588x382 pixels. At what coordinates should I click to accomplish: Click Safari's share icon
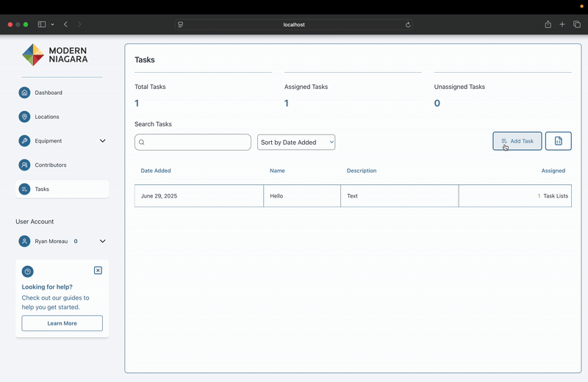(548, 24)
